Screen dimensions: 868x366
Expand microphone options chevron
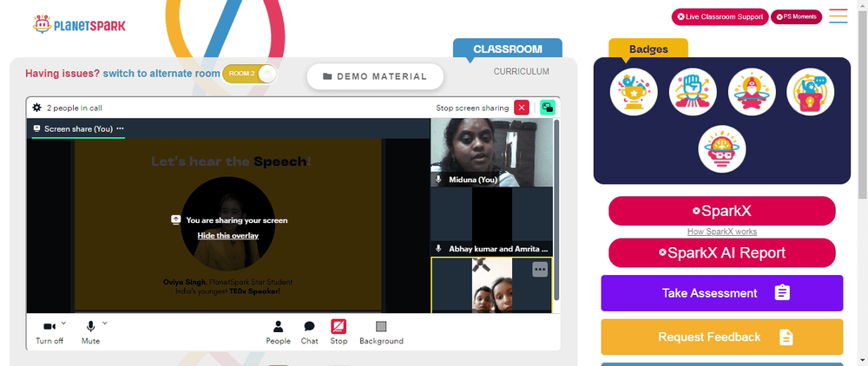105,323
